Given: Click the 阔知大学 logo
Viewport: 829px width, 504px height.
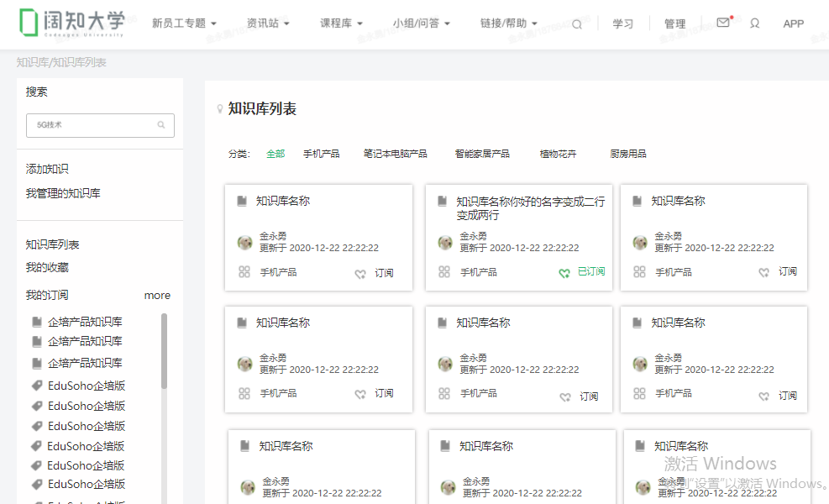Looking at the screenshot, I should 72,24.
